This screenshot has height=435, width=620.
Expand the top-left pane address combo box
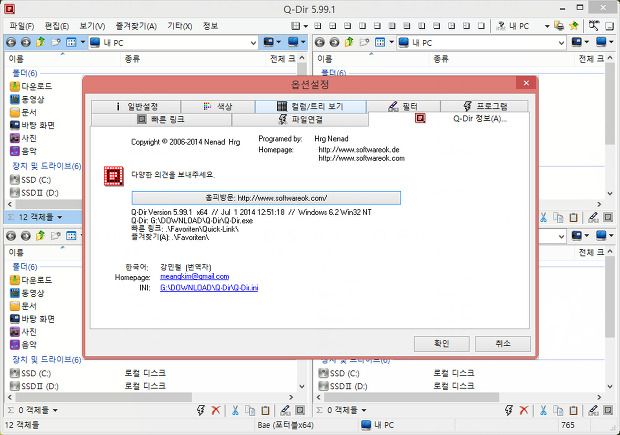pos(253,42)
